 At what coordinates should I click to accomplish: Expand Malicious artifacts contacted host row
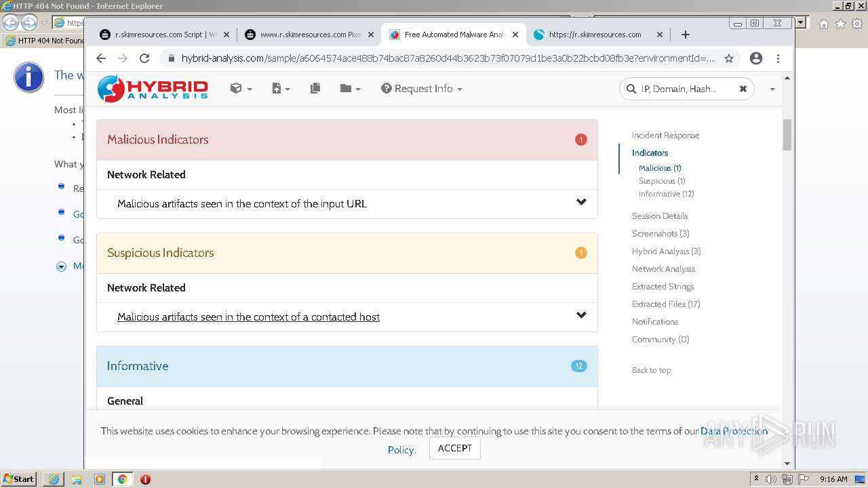pos(581,315)
